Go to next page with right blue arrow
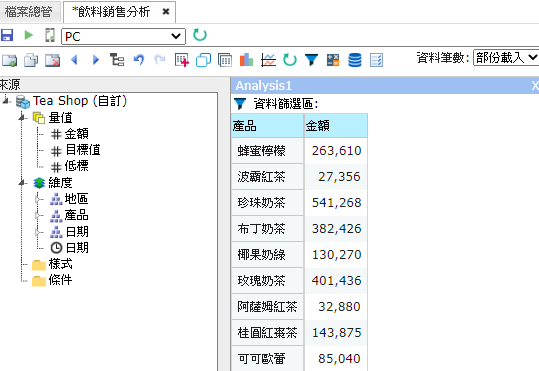The width and height of the screenshot is (539, 371). click(x=96, y=60)
